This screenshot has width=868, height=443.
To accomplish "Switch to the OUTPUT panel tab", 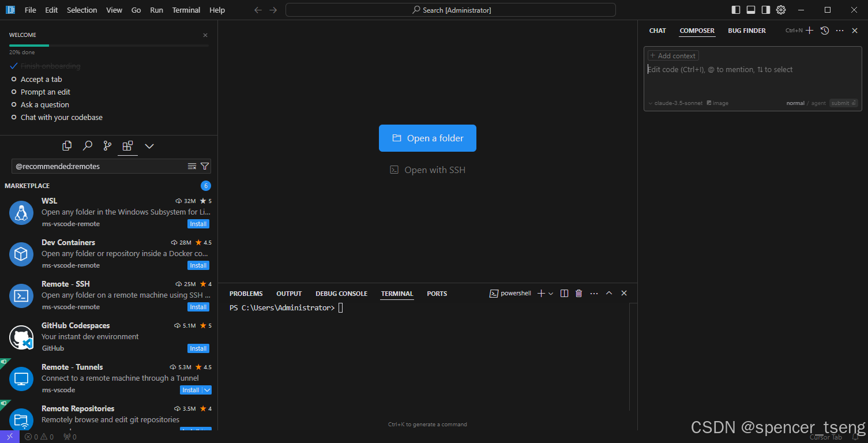I will pos(289,294).
